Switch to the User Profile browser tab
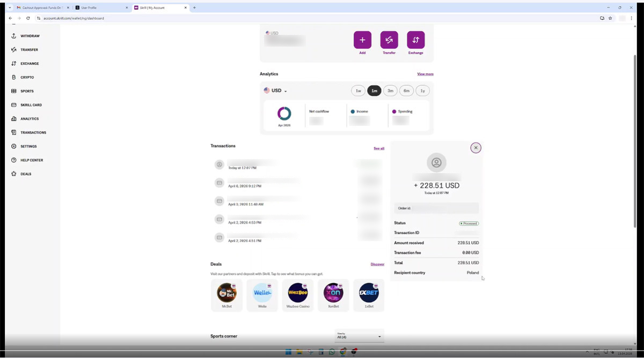Image resolution: width=644 pixels, height=358 pixels. tap(101, 8)
